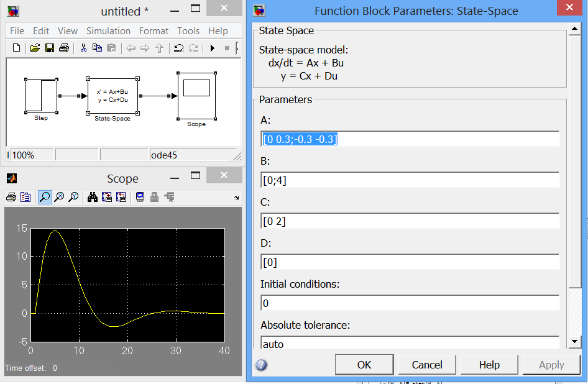Save current axes settings in Scope
This screenshot has height=384, width=588.
tap(107, 197)
